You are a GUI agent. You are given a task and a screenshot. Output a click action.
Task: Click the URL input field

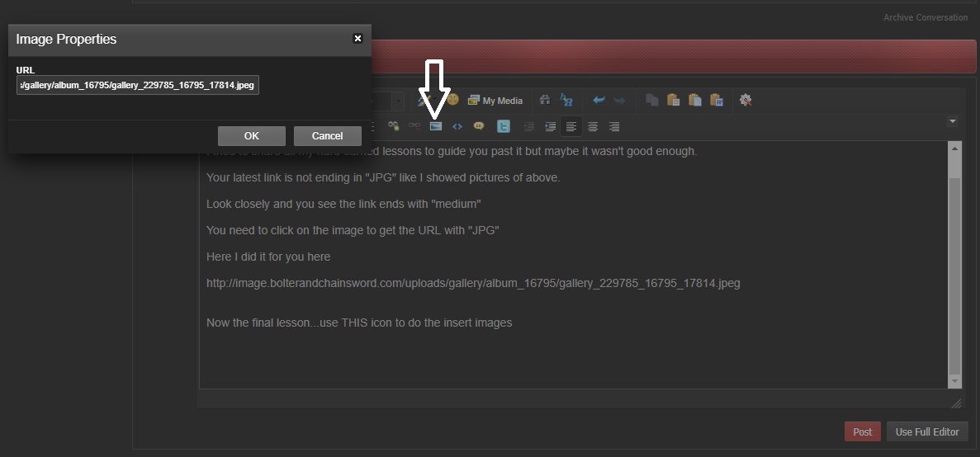[138, 86]
